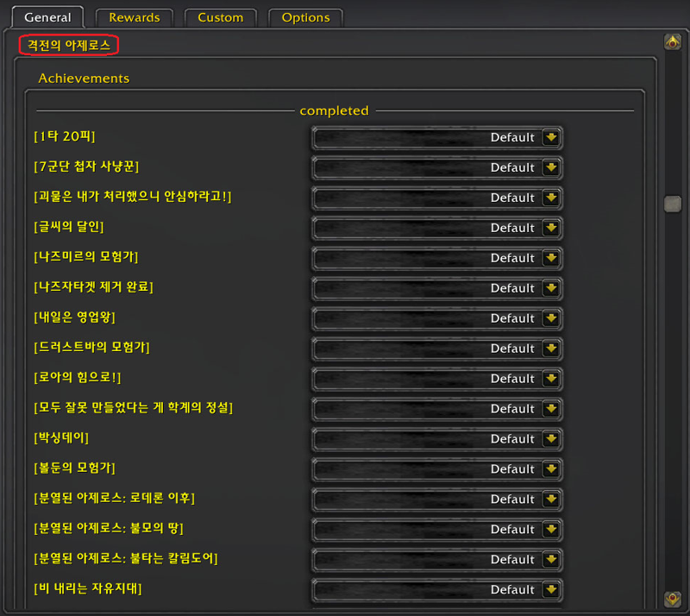Click arrow icon in [분열된 아제로스: 불타는 칼림도어] row
The width and height of the screenshot is (690, 616).
click(551, 560)
